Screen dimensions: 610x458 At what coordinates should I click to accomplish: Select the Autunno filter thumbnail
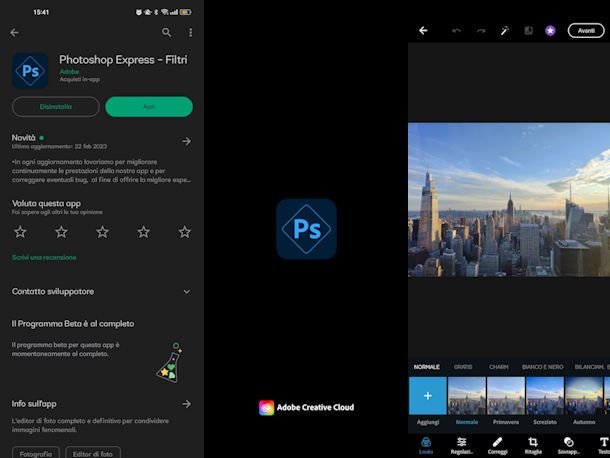(x=584, y=396)
